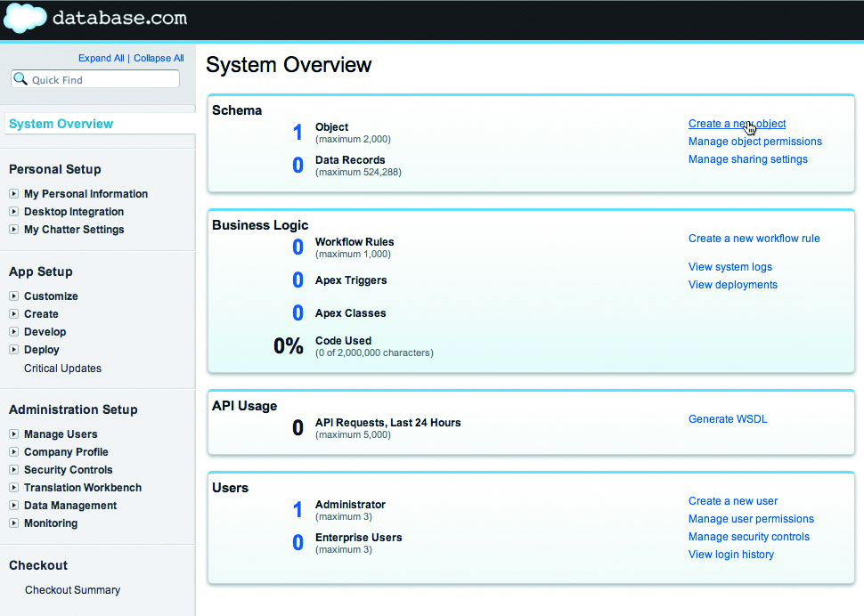Image resolution: width=864 pixels, height=616 pixels.
Task: Click Generate WSDL link
Action: (728, 419)
